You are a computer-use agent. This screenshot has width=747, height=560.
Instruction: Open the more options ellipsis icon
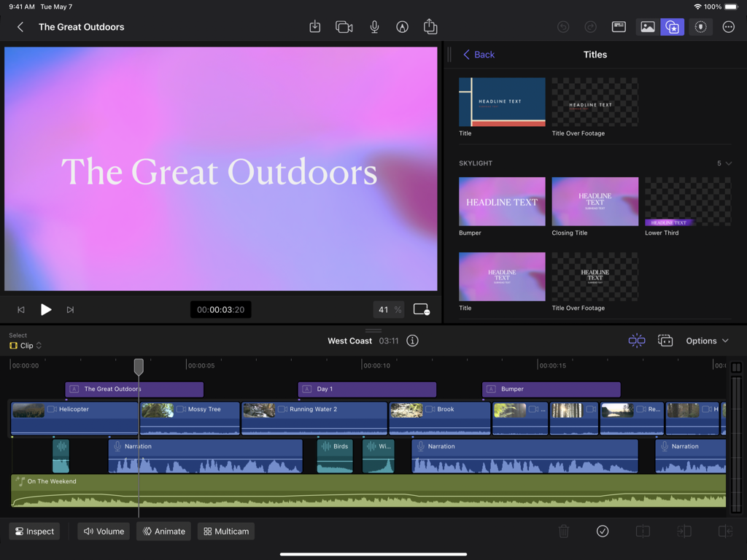tap(728, 27)
